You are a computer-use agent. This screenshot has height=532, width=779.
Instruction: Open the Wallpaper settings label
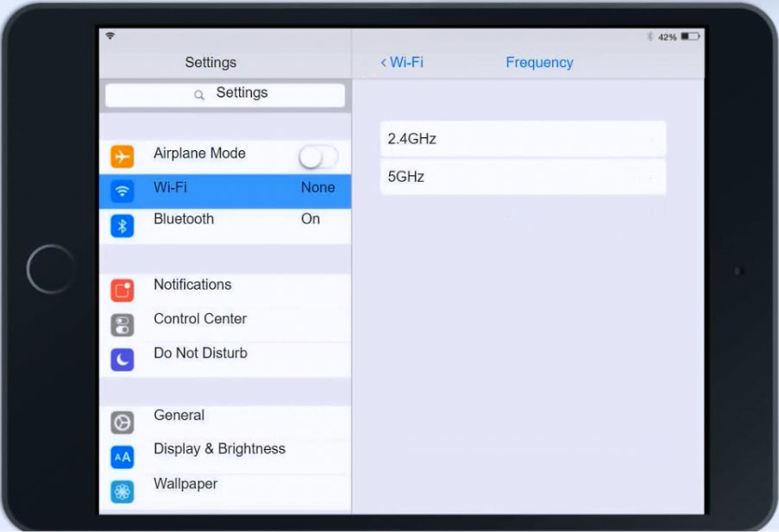185,484
